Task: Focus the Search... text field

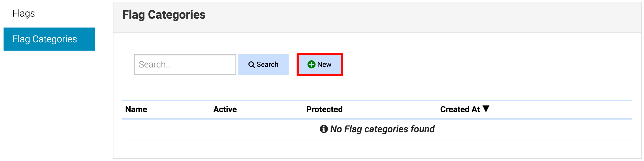Action: [x=185, y=65]
